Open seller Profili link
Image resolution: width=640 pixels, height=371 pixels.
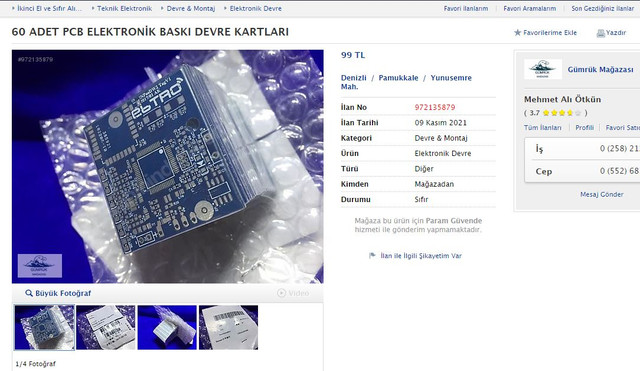pos(584,128)
